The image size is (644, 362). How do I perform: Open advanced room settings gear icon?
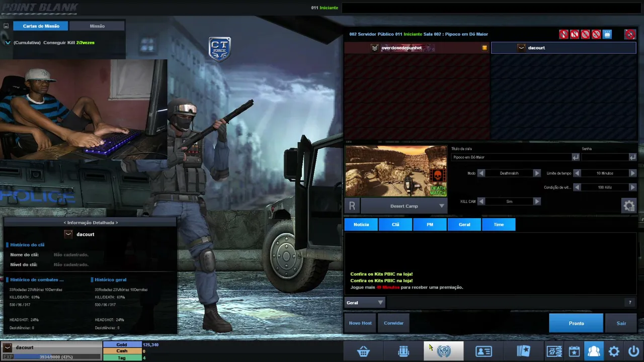[629, 206]
